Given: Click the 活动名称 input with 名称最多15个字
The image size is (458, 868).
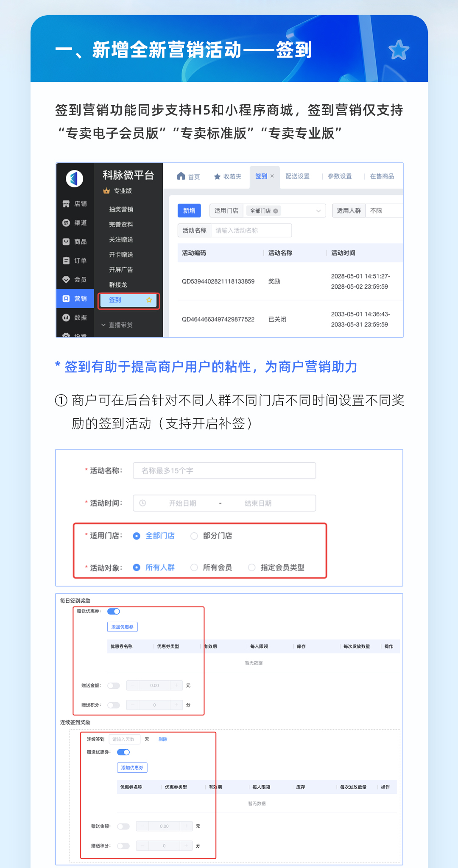Looking at the screenshot, I should (x=224, y=470).
